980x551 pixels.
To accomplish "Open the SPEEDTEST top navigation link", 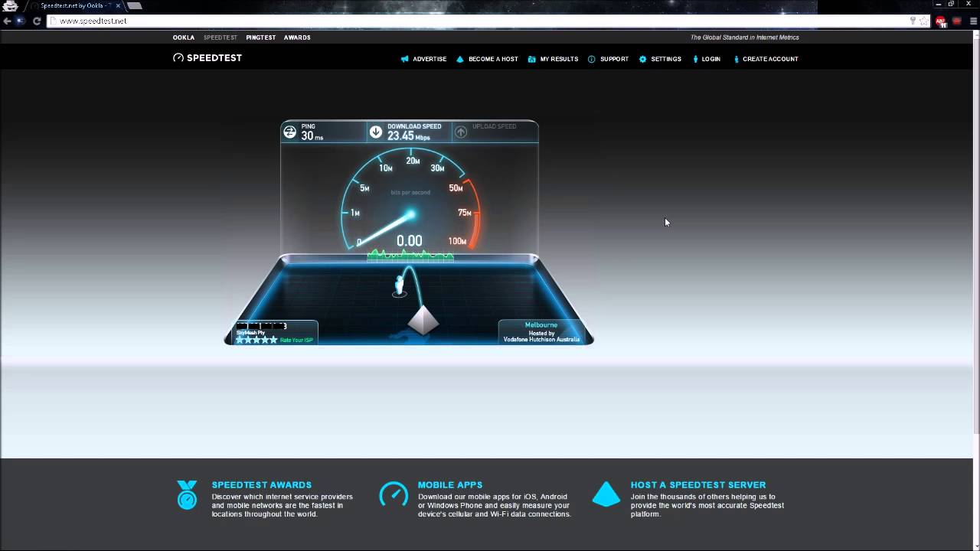I will point(220,37).
